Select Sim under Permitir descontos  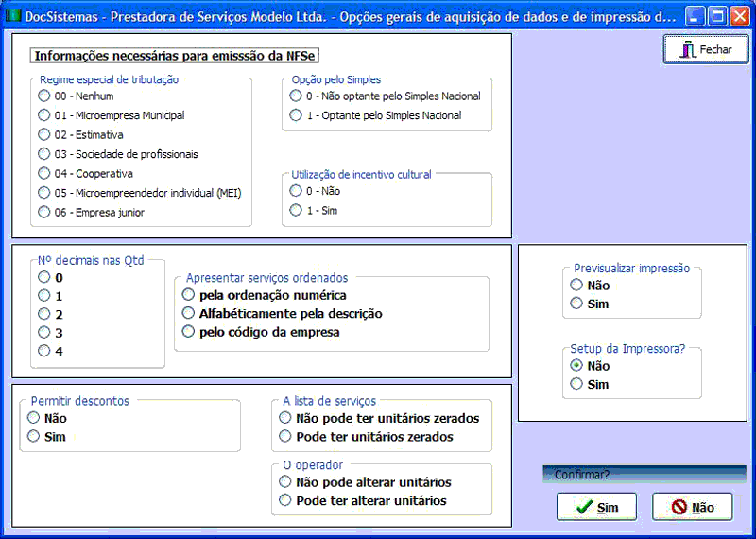(x=35, y=437)
